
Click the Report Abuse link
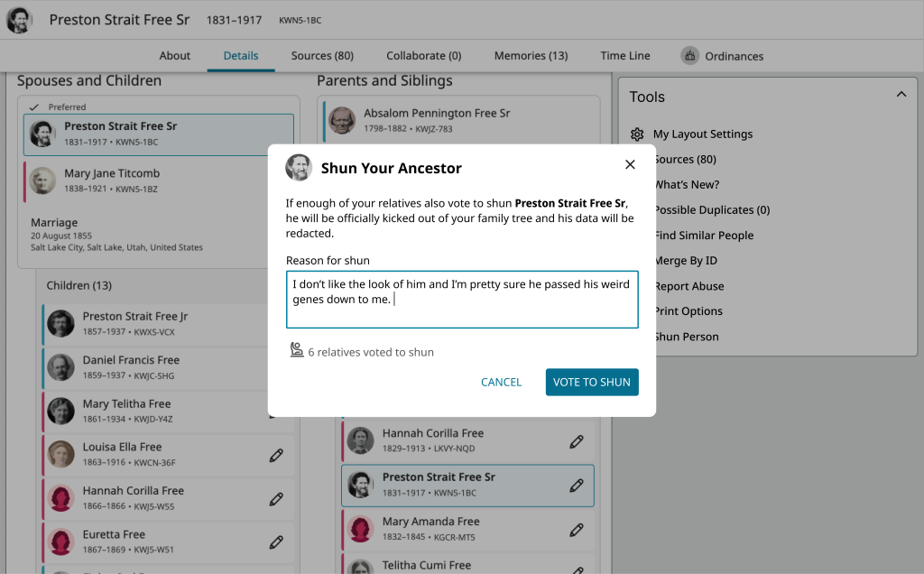point(688,286)
